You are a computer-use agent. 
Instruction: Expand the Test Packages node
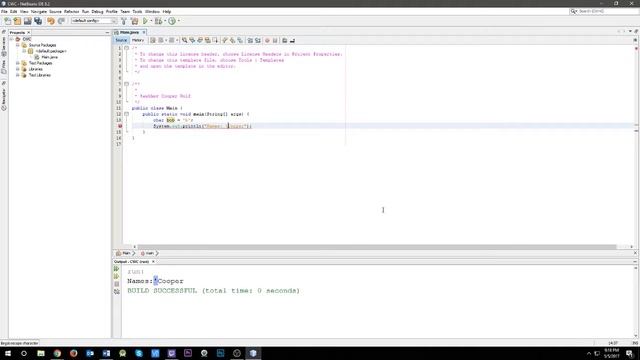pos(18,63)
